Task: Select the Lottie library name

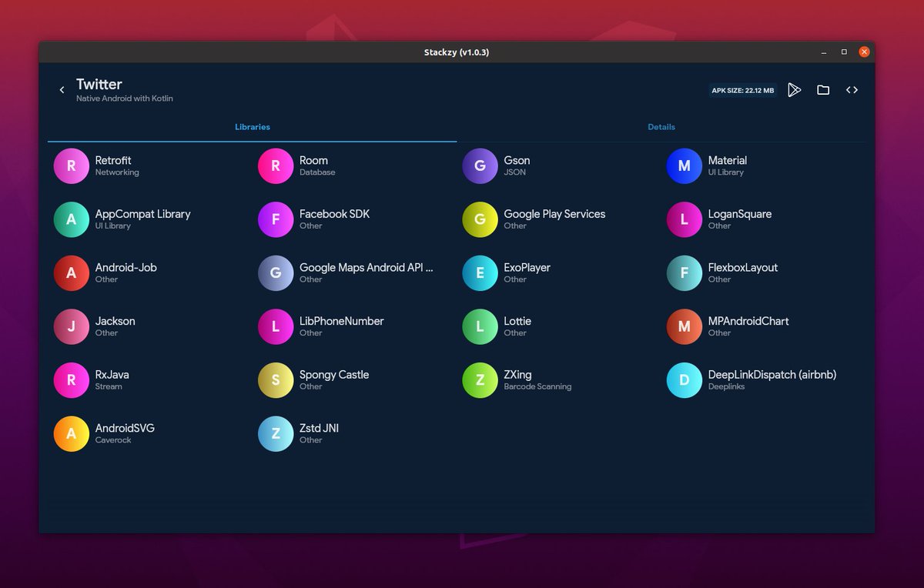Action: pyautogui.click(x=517, y=321)
